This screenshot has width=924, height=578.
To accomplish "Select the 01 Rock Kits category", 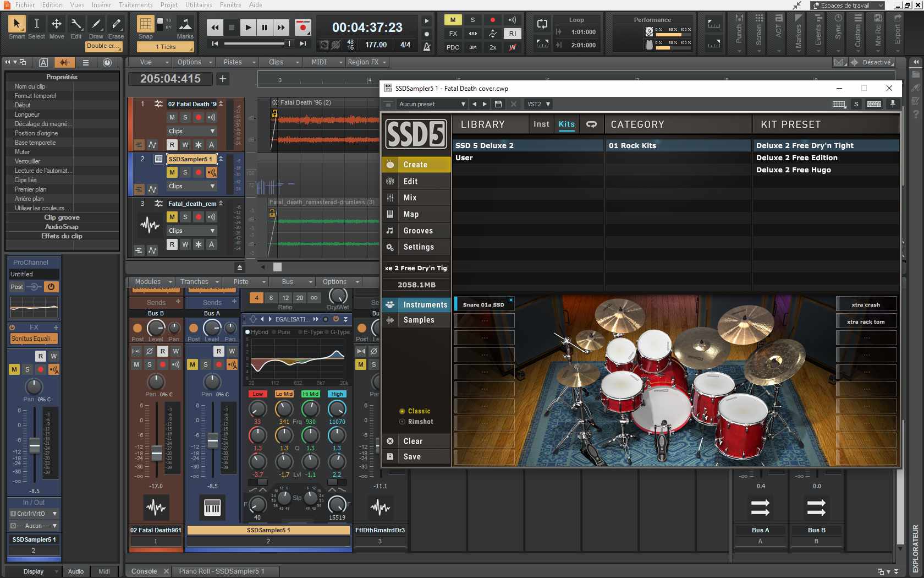I will (678, 145).
